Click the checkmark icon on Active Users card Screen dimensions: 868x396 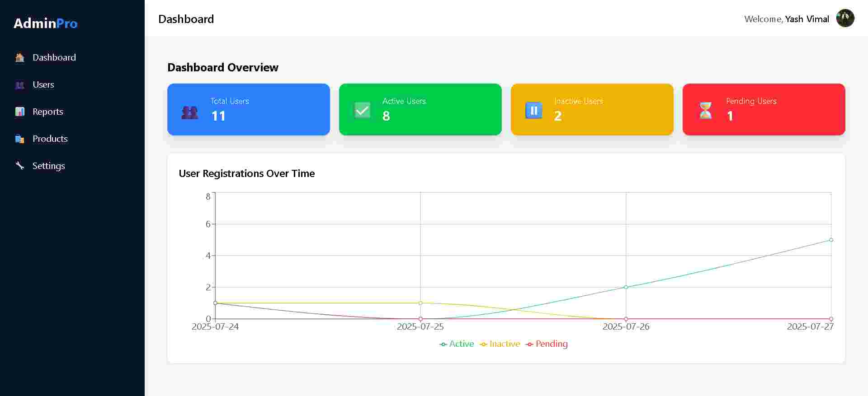coord(362,110)
